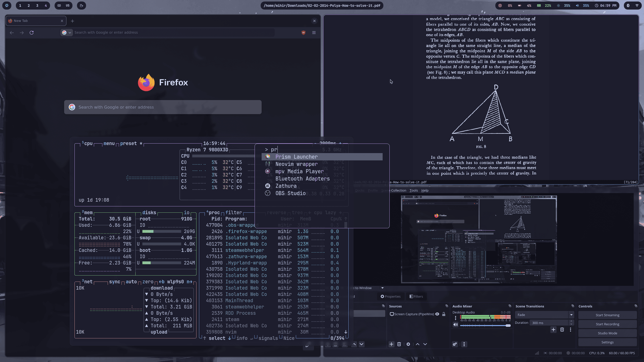Reload the Firefox page
The image size is (644, 362).
coord(32,33)
